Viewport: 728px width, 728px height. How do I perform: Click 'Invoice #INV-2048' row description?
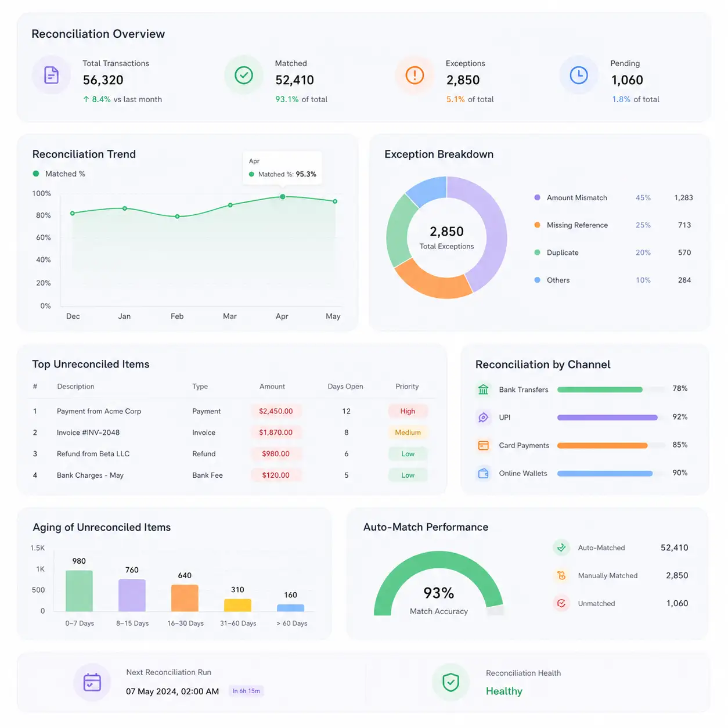[88, 433]
